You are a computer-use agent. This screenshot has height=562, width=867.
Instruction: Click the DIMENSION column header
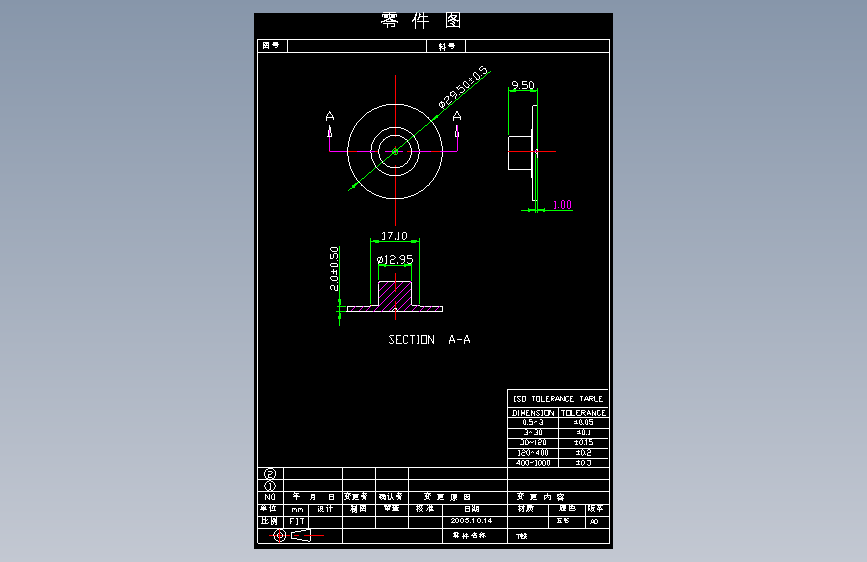533,413
